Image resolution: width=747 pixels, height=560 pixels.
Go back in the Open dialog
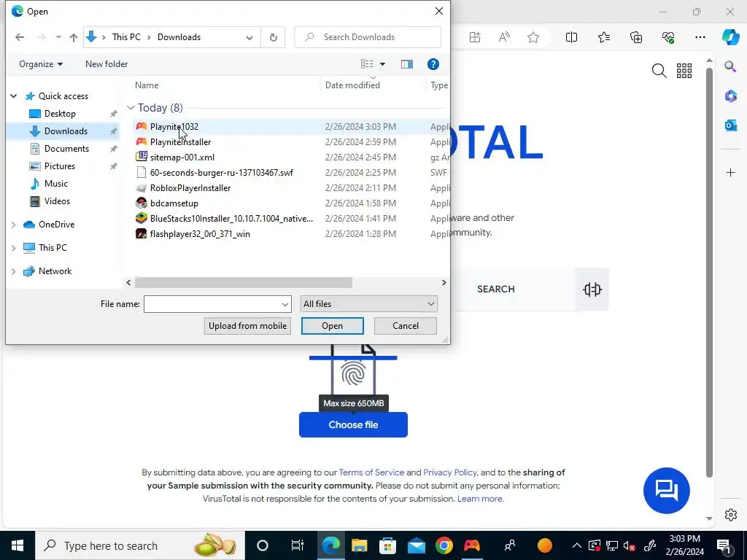[x=20, y=37]
